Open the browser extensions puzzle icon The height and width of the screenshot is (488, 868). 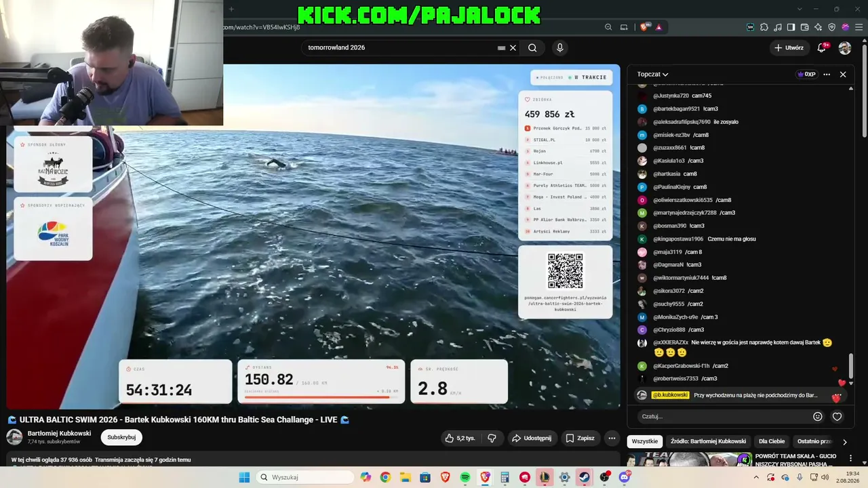coord(764,27)
